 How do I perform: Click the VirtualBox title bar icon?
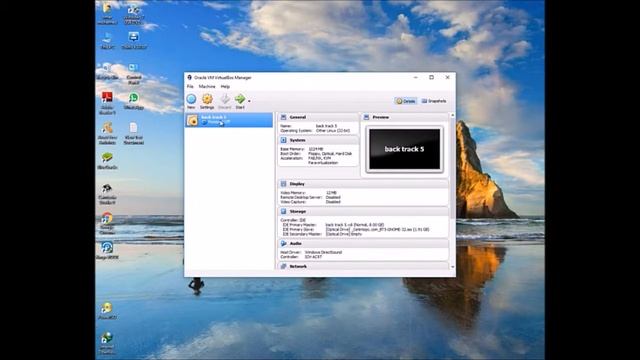tap(189, 77)
